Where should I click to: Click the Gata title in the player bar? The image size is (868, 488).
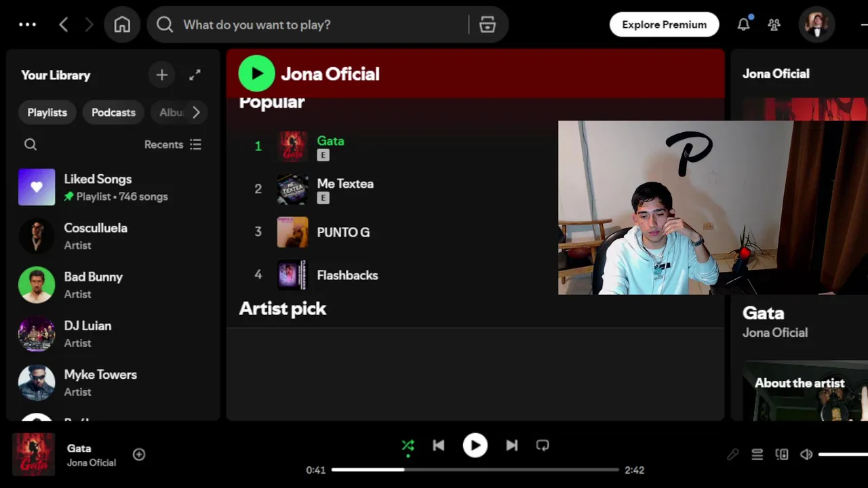coord(79,448)
